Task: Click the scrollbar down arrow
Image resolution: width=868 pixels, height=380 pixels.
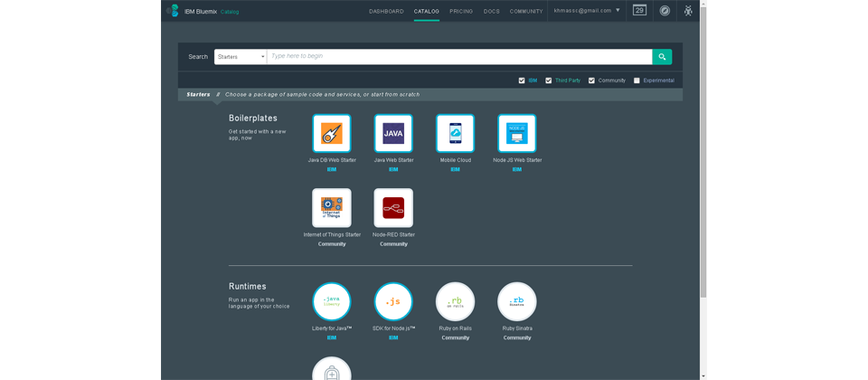Action: 703,376
